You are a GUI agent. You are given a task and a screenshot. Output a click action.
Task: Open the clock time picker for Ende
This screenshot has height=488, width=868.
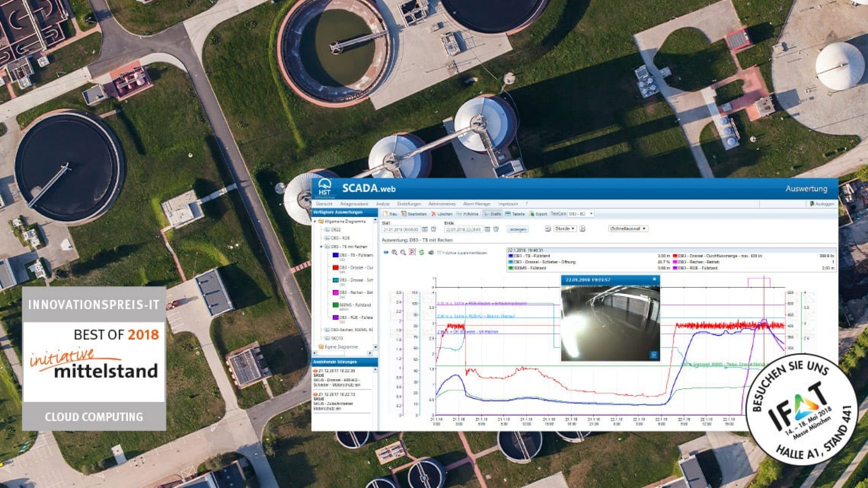pos(496,230)
